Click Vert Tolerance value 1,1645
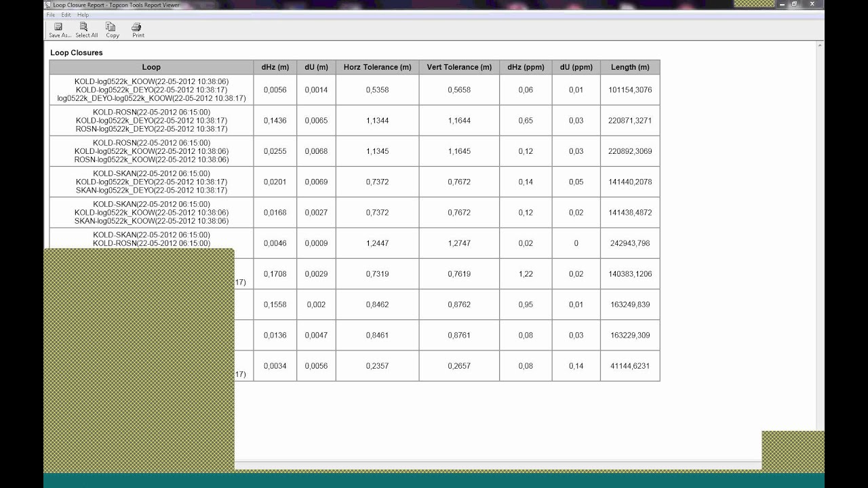Screen dimensions: 868x488 [x=459, y=151]
